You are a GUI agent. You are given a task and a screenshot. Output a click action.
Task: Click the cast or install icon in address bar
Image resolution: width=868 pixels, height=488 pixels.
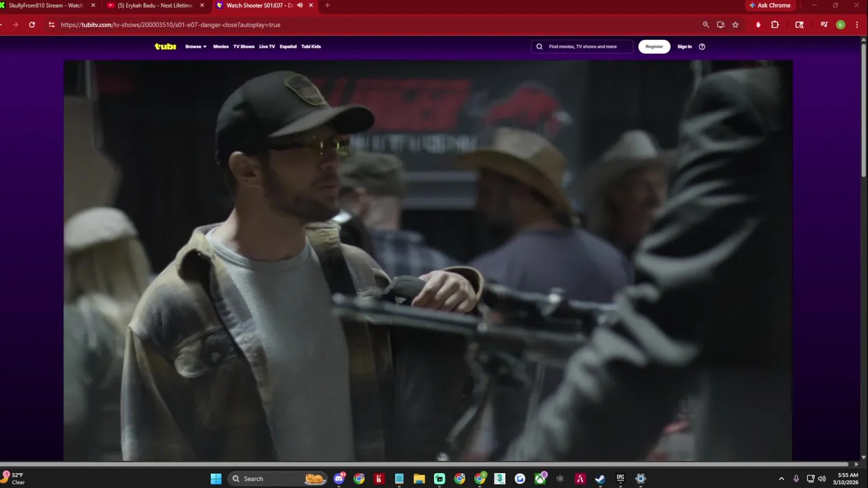pos(721,24)
